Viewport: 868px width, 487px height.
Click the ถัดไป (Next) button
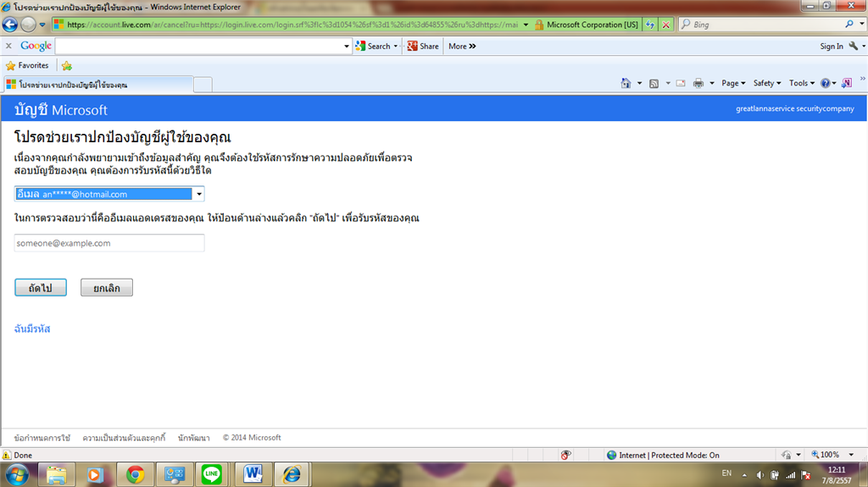click(x=41, y=288)
